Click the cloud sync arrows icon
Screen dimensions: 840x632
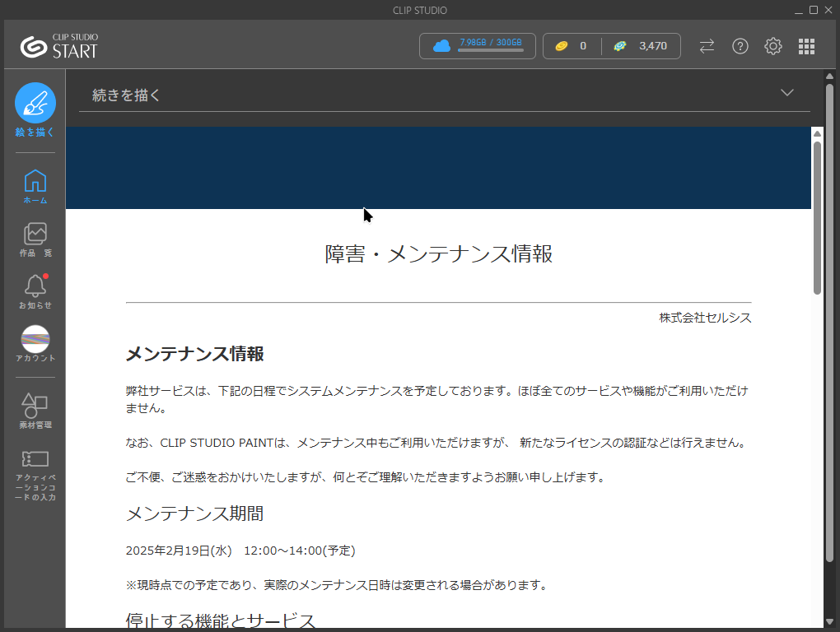tap(707, 46)
